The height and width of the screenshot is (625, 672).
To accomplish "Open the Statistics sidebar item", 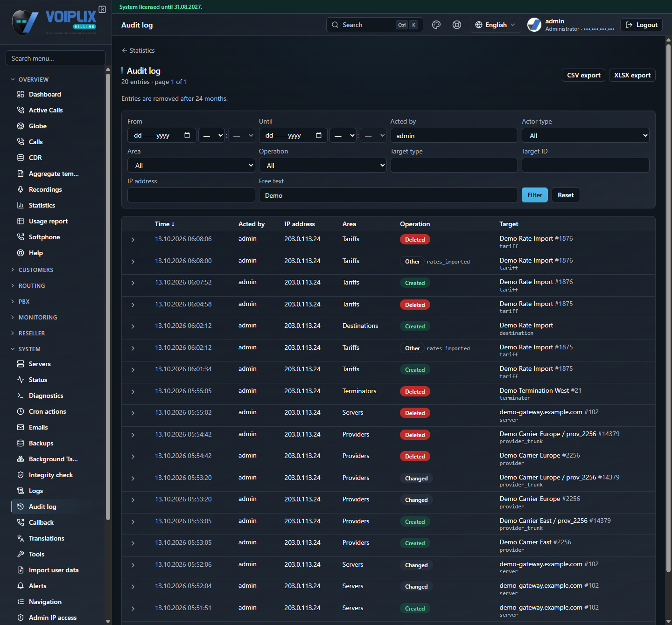I will [x=42, y=205].
